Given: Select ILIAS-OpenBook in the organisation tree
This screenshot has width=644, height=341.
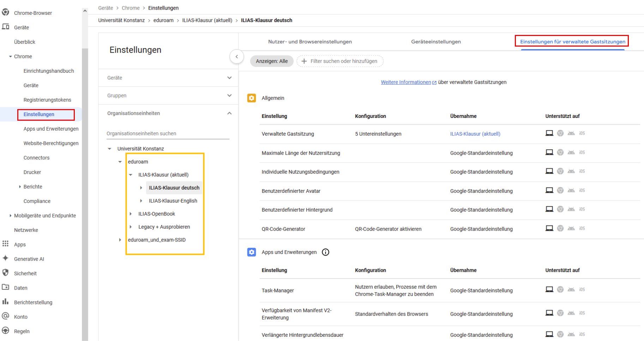Looking at the screenshot, I should pos(157,214).
